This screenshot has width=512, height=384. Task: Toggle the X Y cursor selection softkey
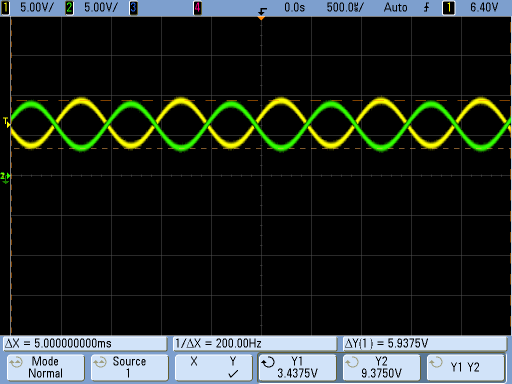[213, 367]
